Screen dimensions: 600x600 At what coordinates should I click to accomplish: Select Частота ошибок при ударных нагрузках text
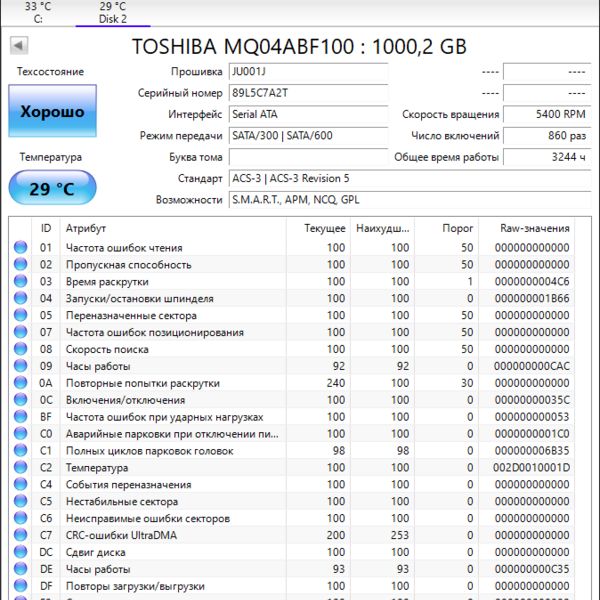pyautogui.click(x=165, y=417)
